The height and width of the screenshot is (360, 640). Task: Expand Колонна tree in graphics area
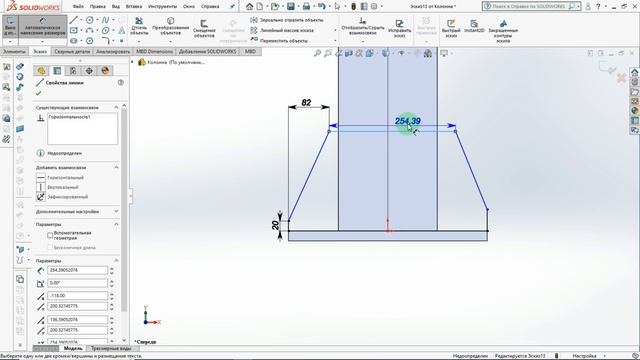(x=132, y=62)
